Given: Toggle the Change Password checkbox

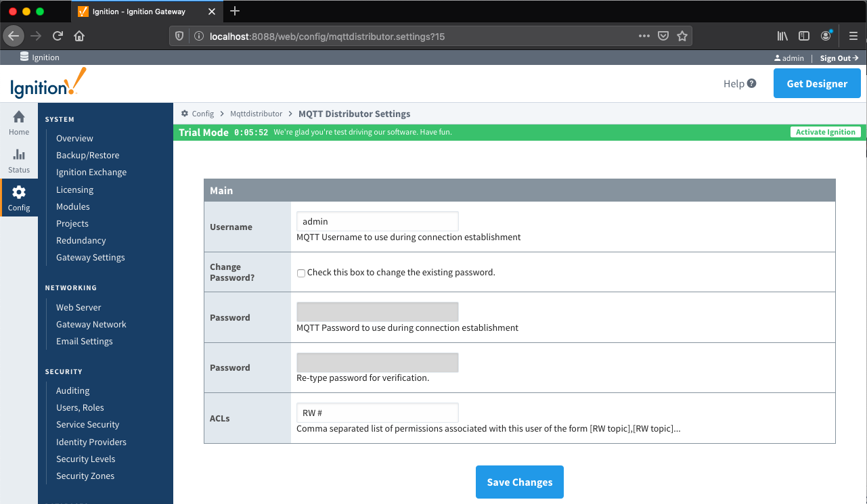Looking at the screenshot, I should [301, 273].
